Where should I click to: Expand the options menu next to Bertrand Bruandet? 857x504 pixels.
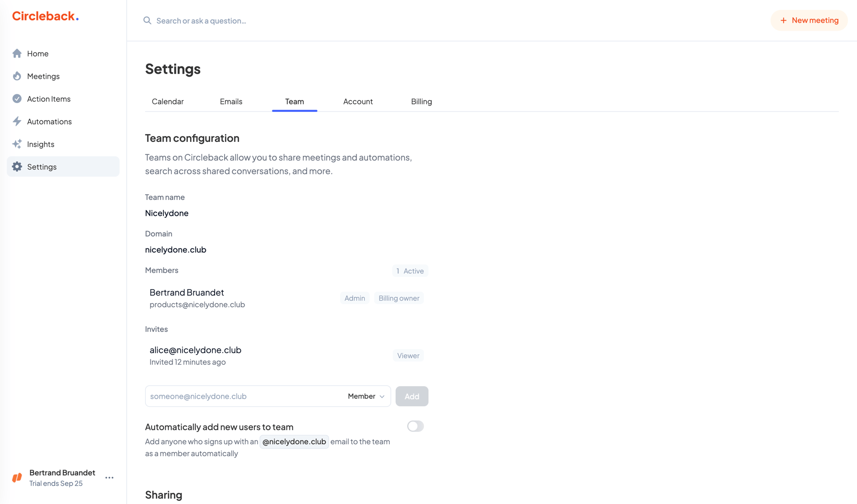(x=109, y=477)
